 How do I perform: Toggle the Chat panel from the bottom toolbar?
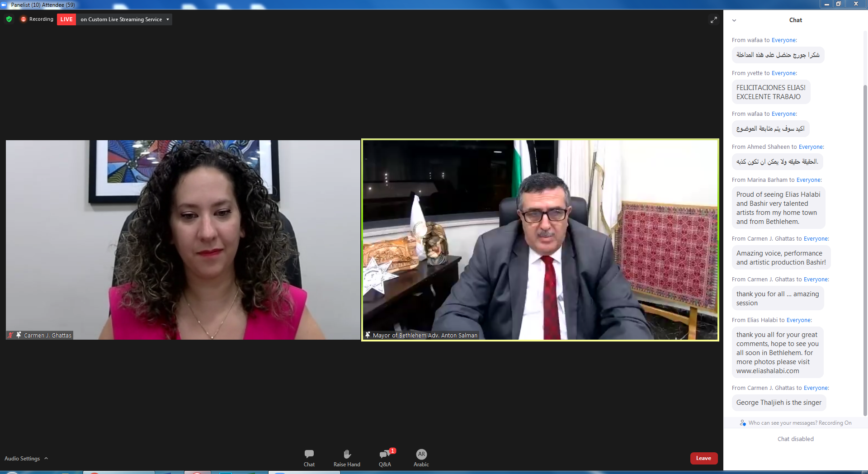pyautogui.click(x=309, y=457)
